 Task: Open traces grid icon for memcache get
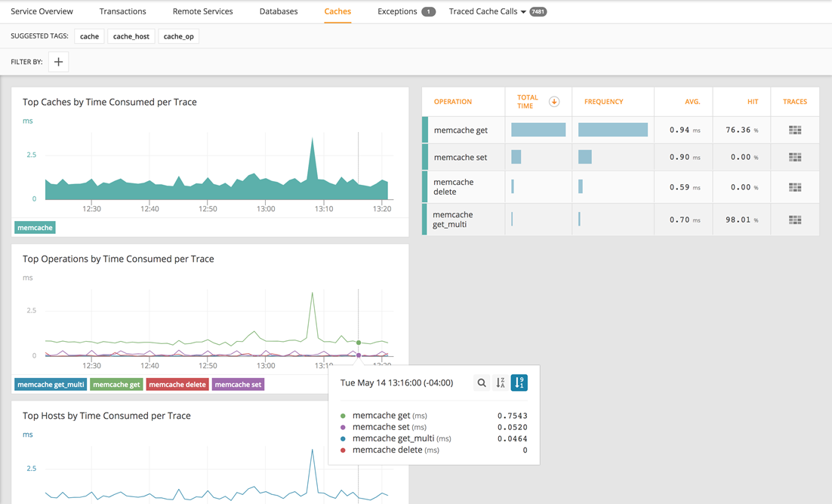point(794,129)
